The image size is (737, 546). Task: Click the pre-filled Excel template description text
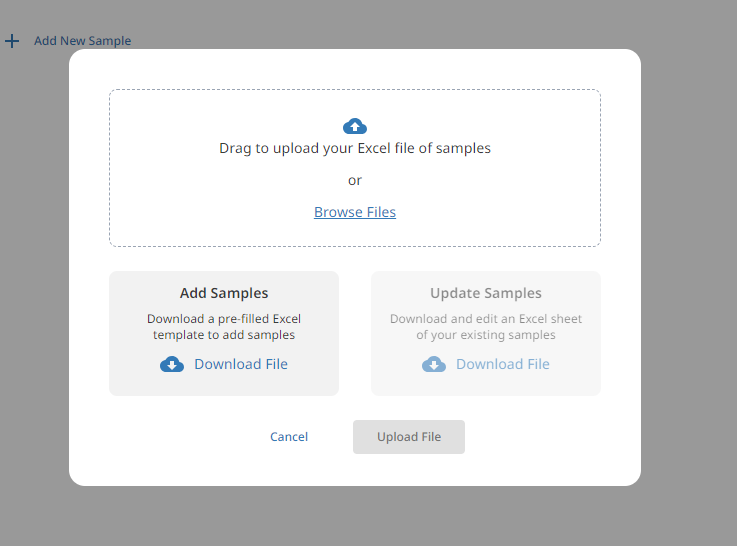224,327
